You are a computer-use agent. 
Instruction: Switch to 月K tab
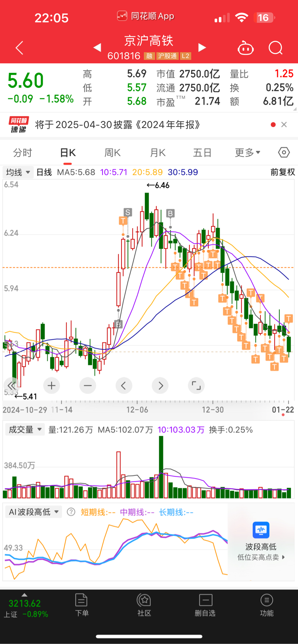(x=158, y=152)
